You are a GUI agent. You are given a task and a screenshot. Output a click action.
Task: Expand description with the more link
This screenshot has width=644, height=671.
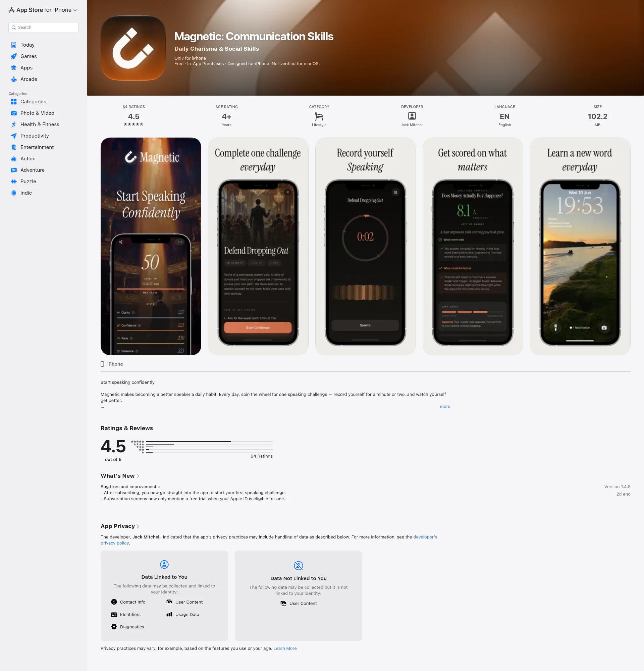445,407
